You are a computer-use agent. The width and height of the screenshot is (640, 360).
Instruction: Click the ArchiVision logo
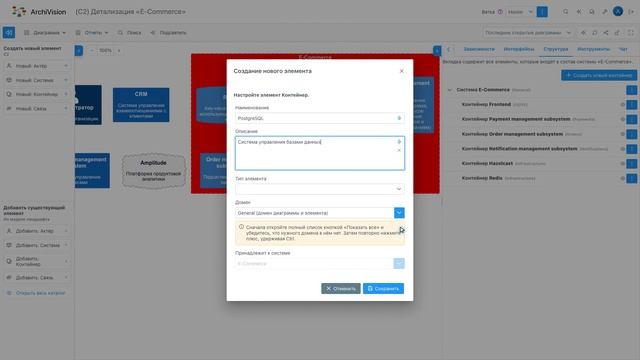(39, 12)
